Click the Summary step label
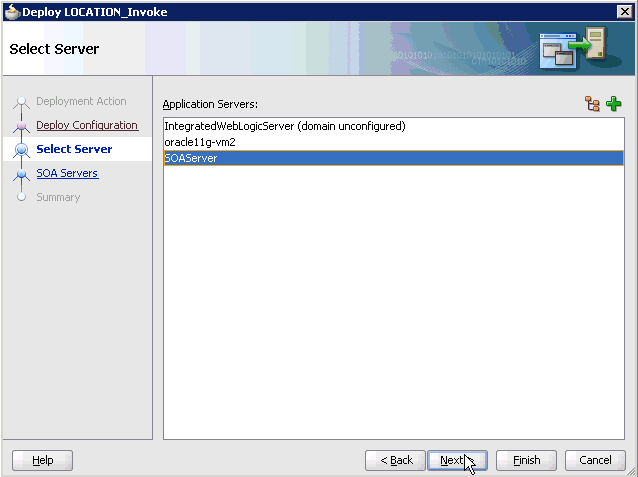The image size is (638, 477). (x=58, y=197)
